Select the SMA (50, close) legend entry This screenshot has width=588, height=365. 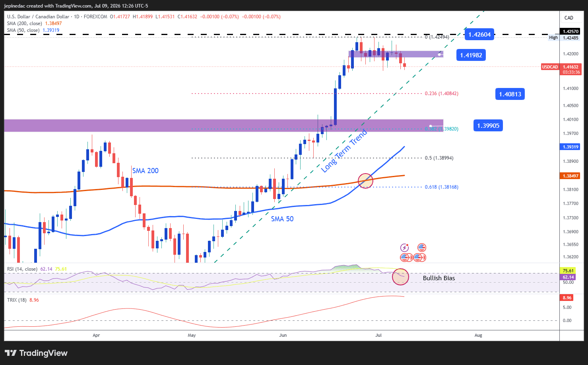(x=33, y=30)
